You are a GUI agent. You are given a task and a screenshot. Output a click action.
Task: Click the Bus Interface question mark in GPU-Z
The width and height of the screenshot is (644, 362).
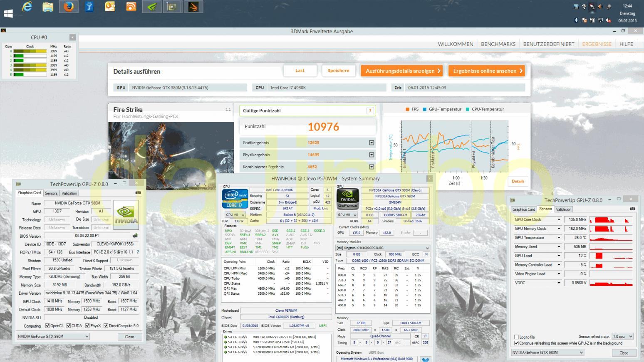tap(138, 252)
